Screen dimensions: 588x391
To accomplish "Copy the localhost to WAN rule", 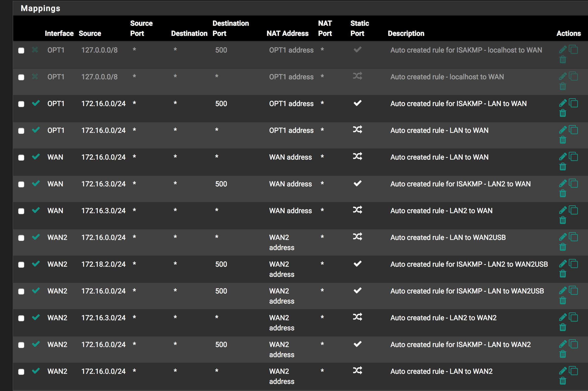I will click(x=573, y=76).
